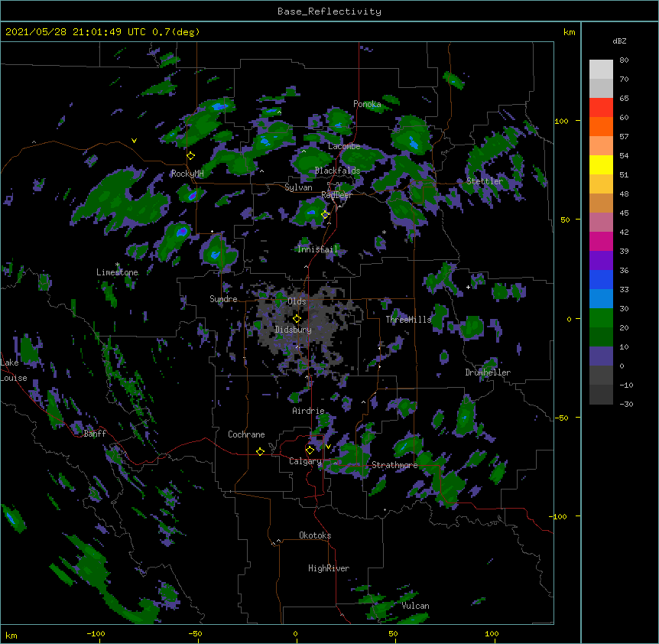659x644 pixels.
Task: Click the -100 tick label on right axis
Action: point(559,516)
